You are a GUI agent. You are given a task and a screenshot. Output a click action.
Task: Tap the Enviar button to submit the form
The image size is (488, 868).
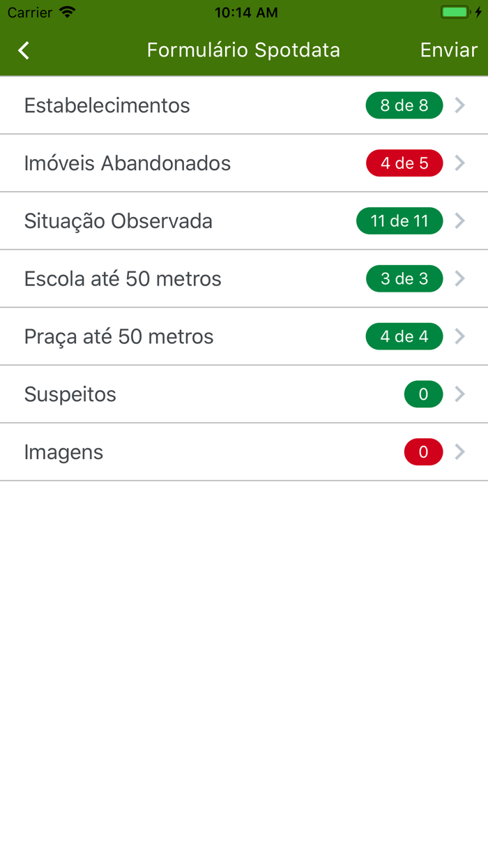[x=449, y=50]
